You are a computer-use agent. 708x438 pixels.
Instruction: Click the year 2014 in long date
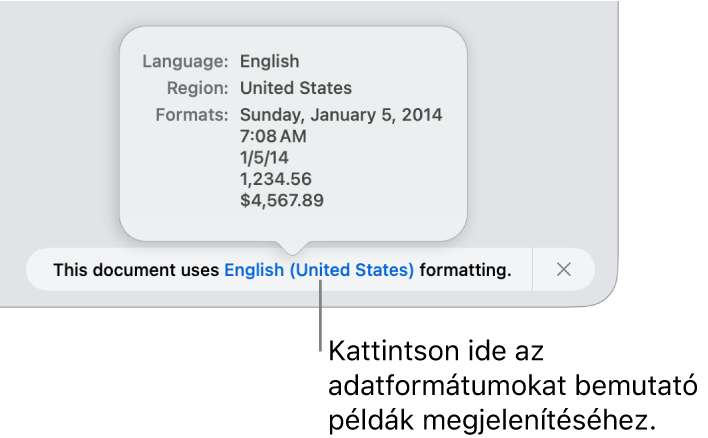422,115
